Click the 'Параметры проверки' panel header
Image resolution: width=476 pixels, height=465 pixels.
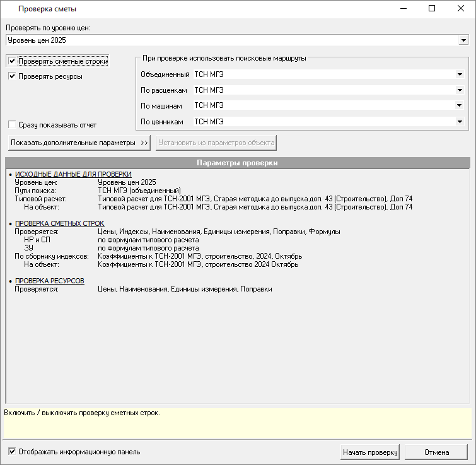click(x=238, y=163)
